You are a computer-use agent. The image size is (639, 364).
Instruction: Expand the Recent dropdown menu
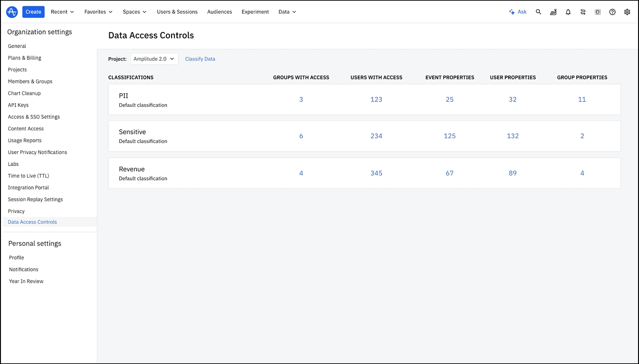click(x=62, y=12)
